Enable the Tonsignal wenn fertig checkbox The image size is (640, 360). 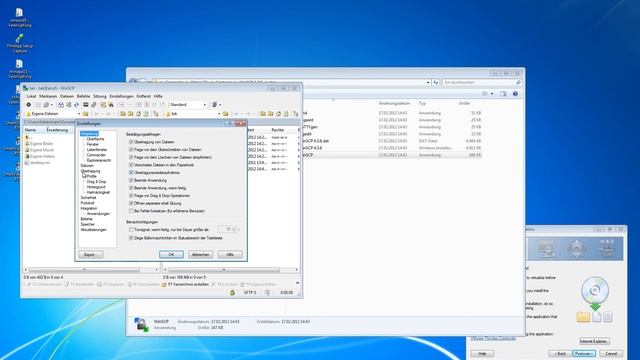point(131,230)
